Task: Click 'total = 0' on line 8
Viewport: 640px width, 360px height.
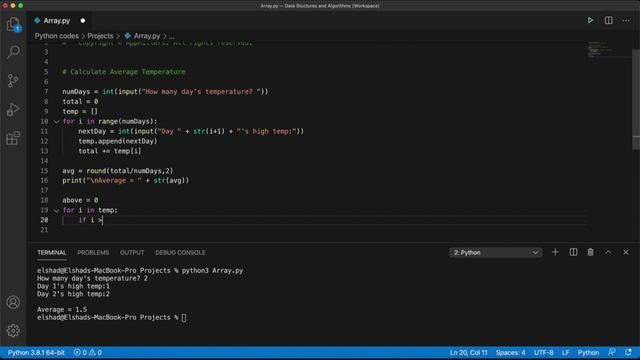Action: pos(80,102)
